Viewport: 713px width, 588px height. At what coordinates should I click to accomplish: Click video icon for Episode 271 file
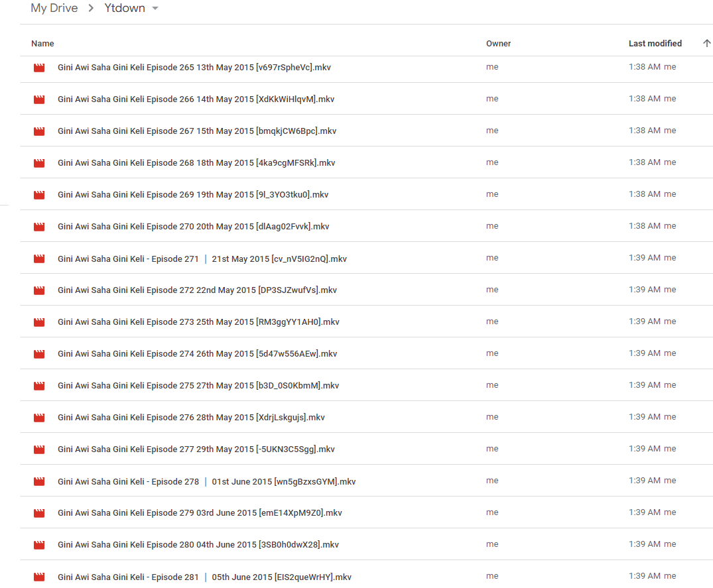[40, 259]
